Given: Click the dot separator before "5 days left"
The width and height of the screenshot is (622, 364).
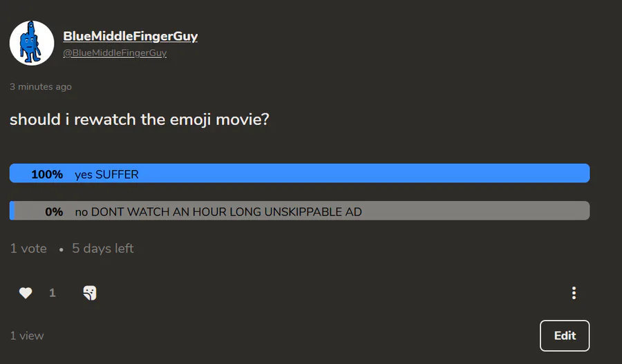Looking at the screenshot, I should tap(61, 249).
